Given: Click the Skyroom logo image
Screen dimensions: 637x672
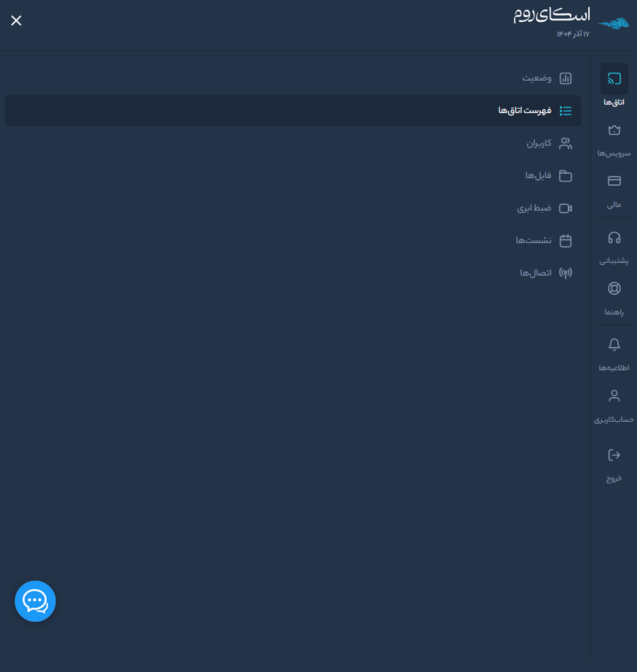Looking at the screenshot, I should tap(613, 23).
